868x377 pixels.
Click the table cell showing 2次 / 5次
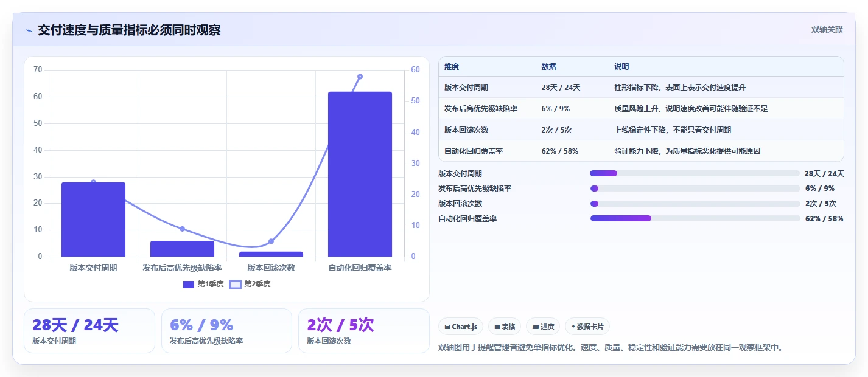point(556,130)
